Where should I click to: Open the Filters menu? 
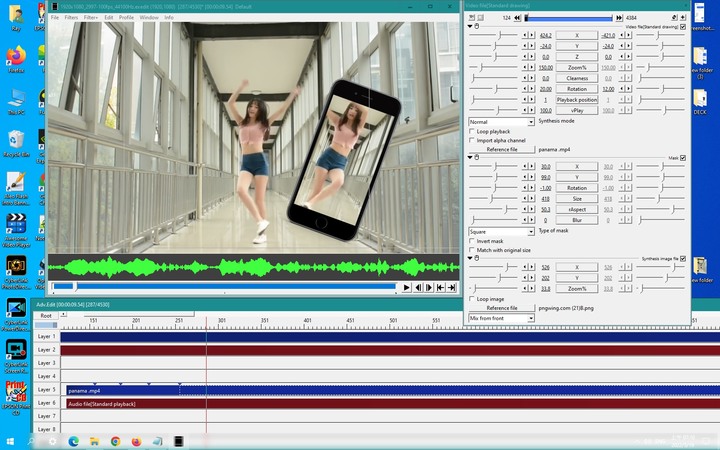71,17
